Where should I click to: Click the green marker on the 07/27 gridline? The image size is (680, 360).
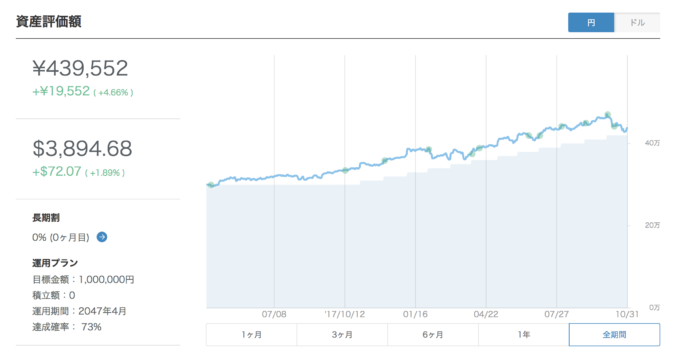point(562,127)
